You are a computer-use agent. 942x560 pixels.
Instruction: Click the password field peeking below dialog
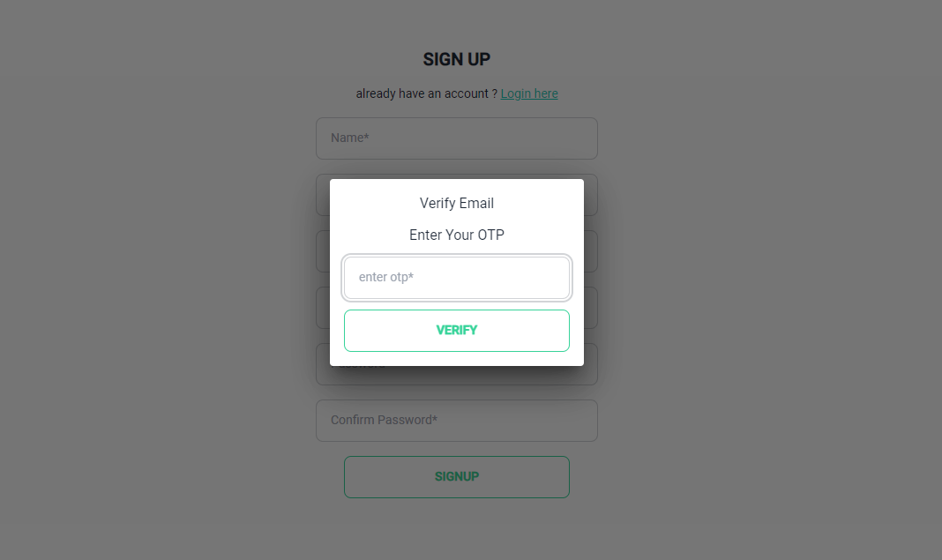pos(457,375)
